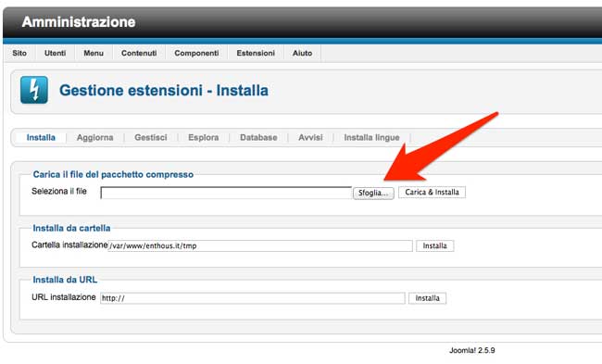Click the lightning bolt extension manager icon
Screen dimensions: 602x364
pos(34,90)
